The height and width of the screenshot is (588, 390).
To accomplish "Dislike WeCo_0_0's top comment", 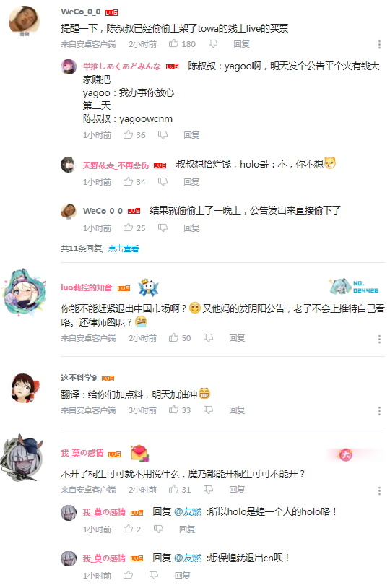I will [213, 44].
